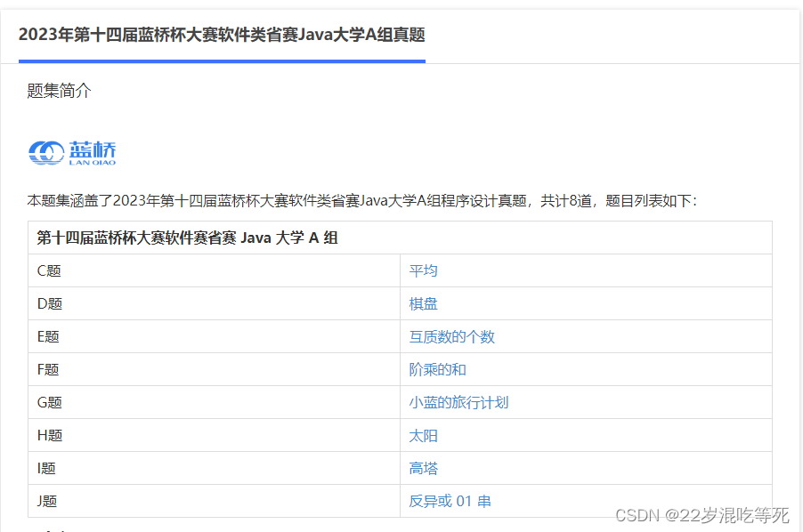Viewport: 803px width, 532px height.
Task: Select the 2023年第十四届蓝桥杯 title tab
Action: click(222, 35)
